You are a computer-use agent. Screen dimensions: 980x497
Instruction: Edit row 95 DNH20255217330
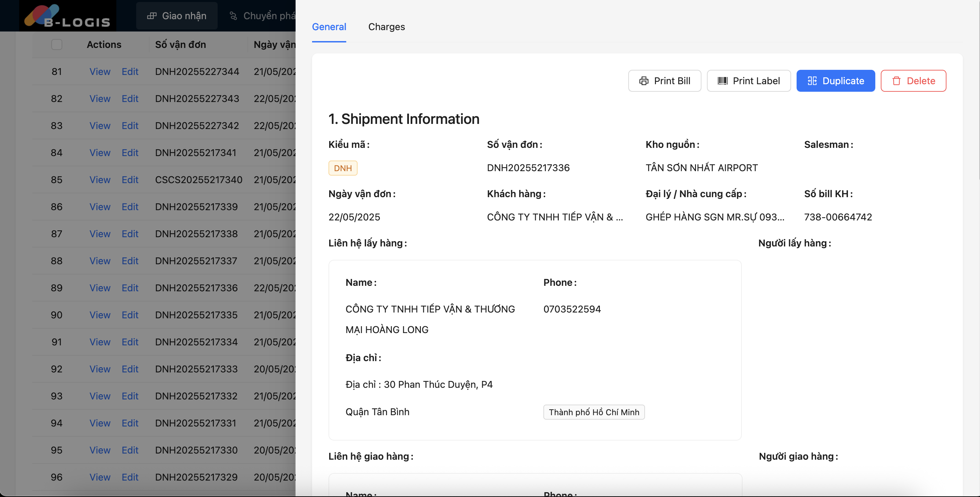pyautogui.click(x=130, y=450)
